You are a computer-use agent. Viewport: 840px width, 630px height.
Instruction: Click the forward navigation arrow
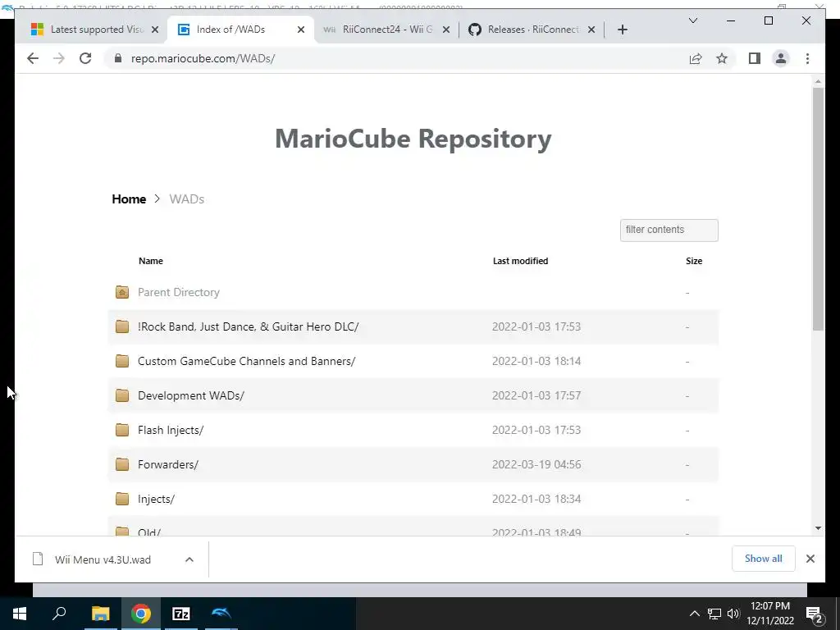tap(59, 58)
